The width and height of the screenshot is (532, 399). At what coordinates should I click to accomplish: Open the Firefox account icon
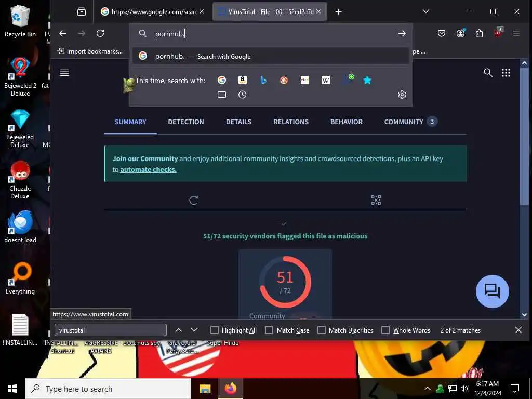click(x=460, y=33)
